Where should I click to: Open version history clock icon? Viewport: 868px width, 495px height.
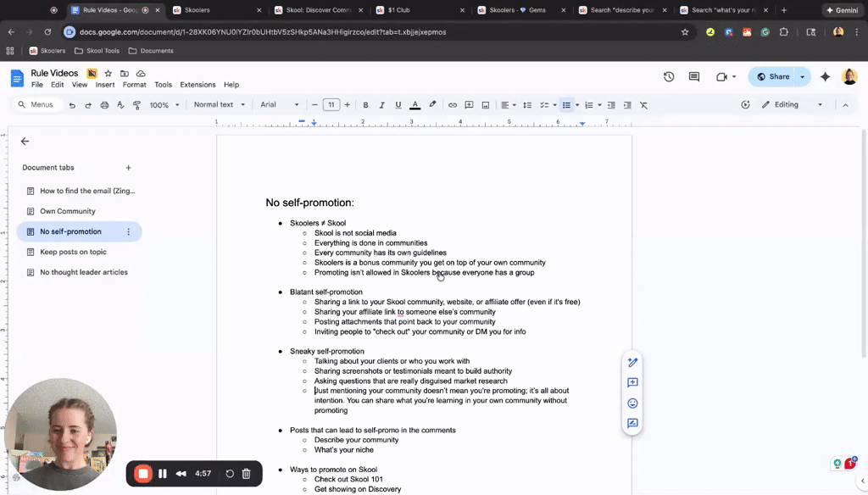[669, 77]
